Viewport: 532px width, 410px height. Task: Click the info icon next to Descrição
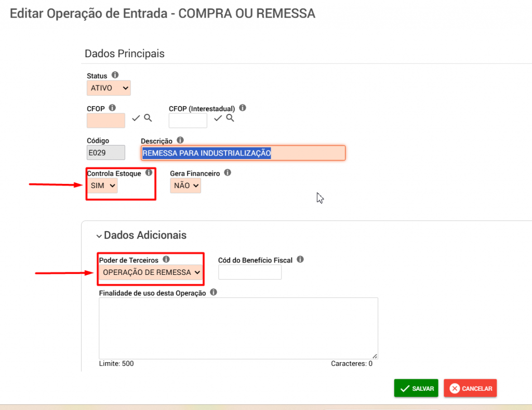[x=180, y=140]
